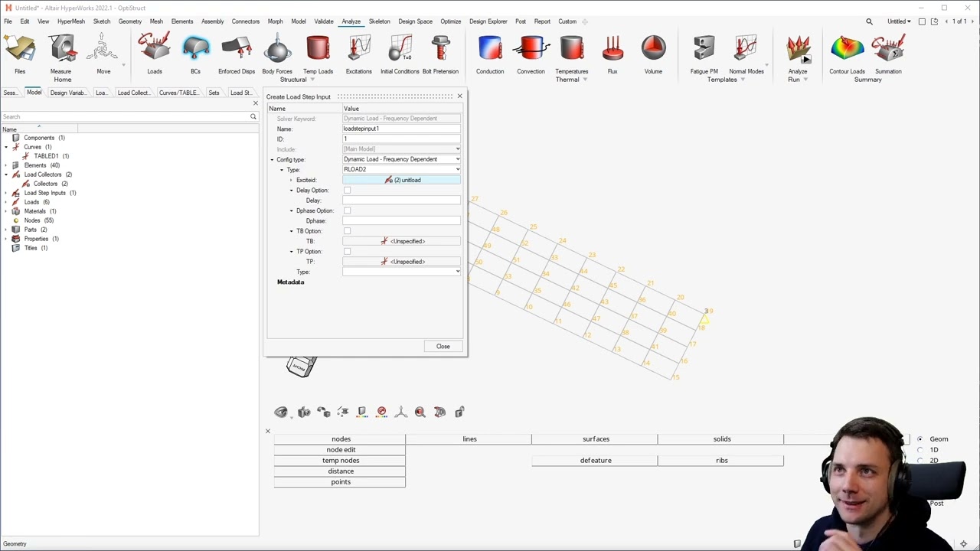This screenshot has width=980, height=551.
Task: Click the surfaces panel button
Action: pyautogui.click(x=596, y=439)
